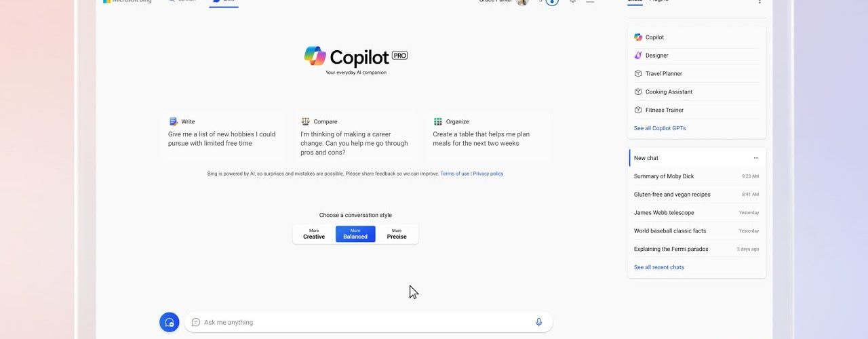Open the Designer GPT icon
This screenshot has height=339, width=868.
[x=638, y=56]
